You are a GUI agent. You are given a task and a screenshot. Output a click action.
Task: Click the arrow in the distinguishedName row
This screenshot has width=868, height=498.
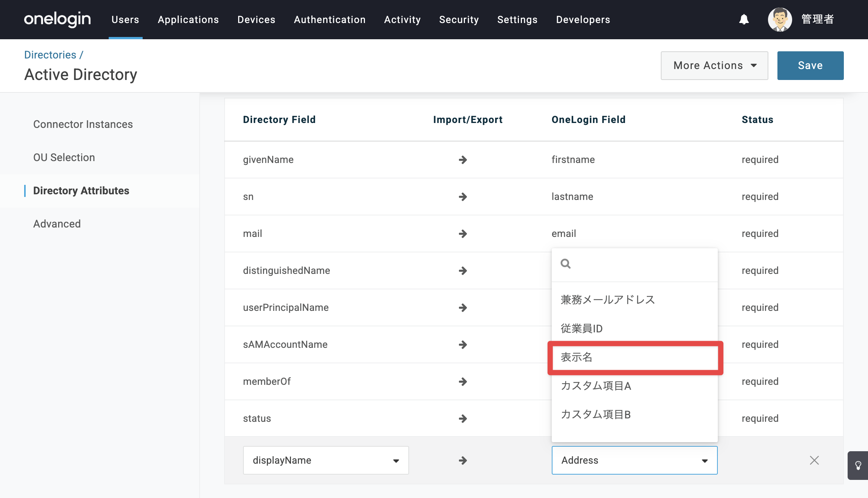(x=463, y=271)
